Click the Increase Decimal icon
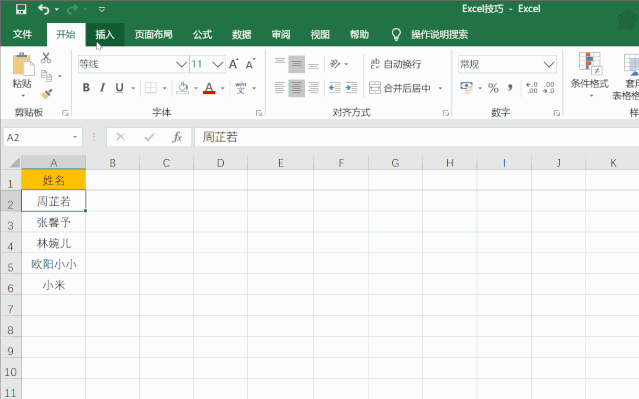The image size is (639, 399). point(532,88)
